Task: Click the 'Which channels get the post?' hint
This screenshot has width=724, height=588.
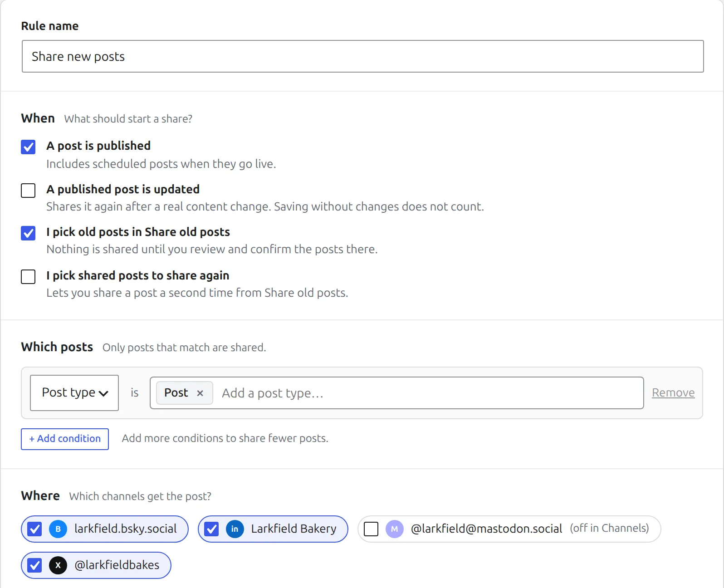Action: pyautogui.click(x=140, y=496)
